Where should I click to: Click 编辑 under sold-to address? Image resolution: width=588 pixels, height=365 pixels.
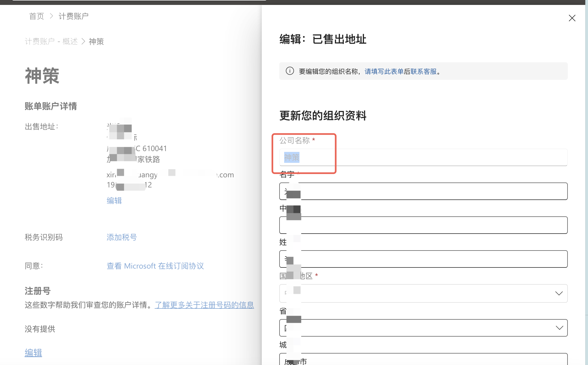114,201
